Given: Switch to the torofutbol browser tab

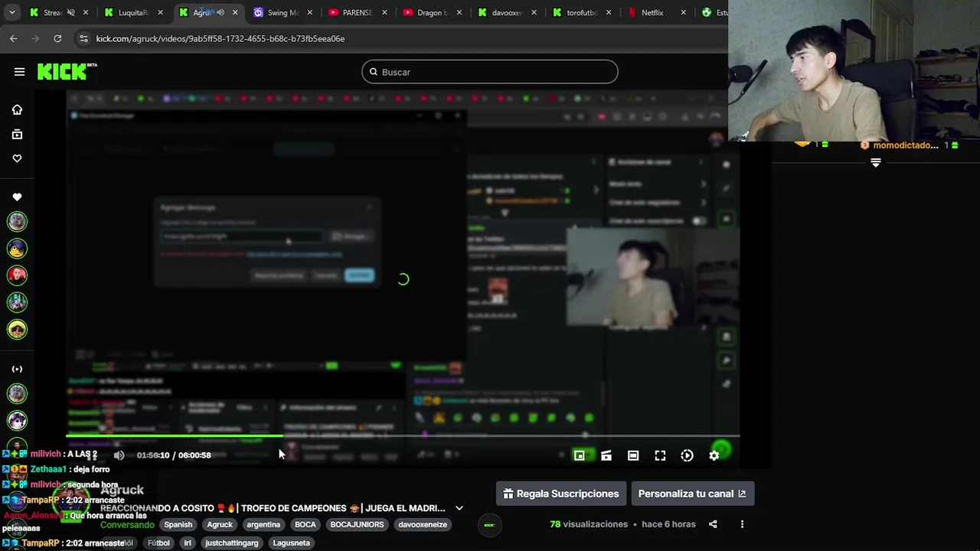Looking at the screenshot, I should tap(580, 12).
